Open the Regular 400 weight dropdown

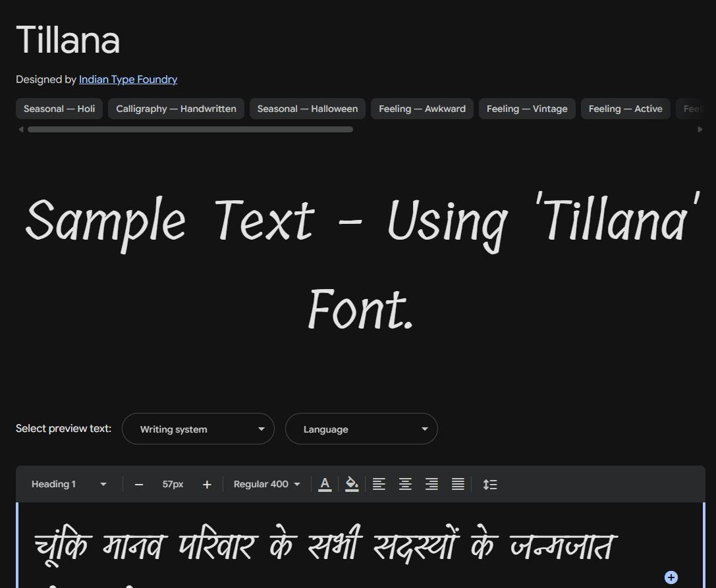coord(267,484)
